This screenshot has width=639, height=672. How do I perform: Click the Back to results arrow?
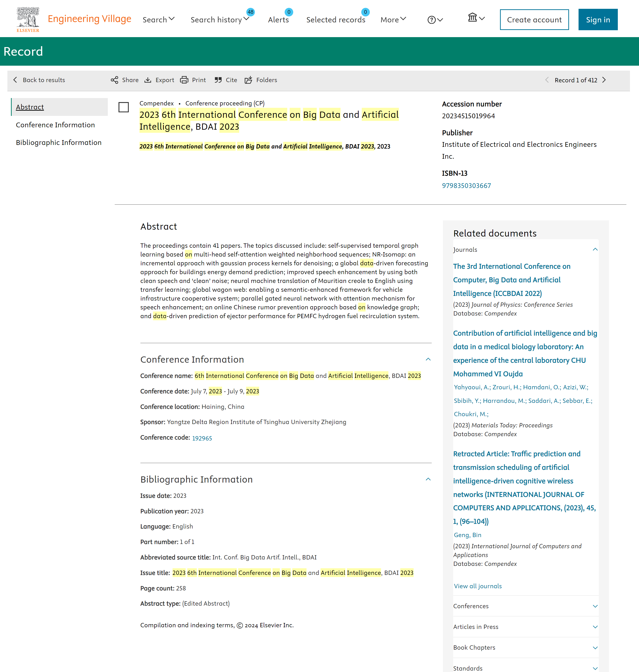point(15,80)
